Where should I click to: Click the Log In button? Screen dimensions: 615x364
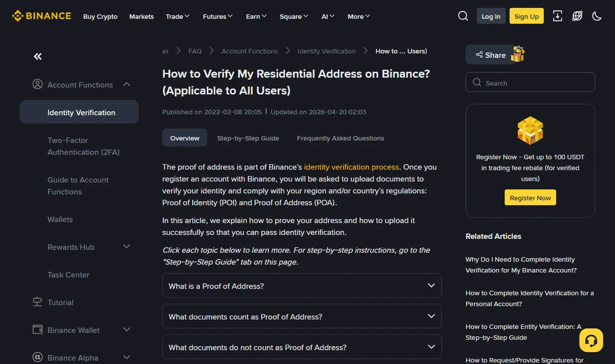pos(491,16)
